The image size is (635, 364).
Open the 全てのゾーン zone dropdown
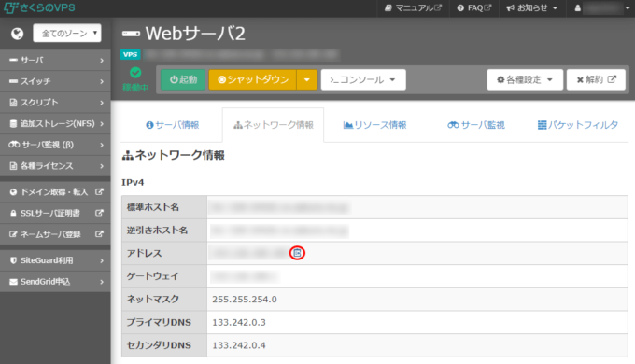67,34
